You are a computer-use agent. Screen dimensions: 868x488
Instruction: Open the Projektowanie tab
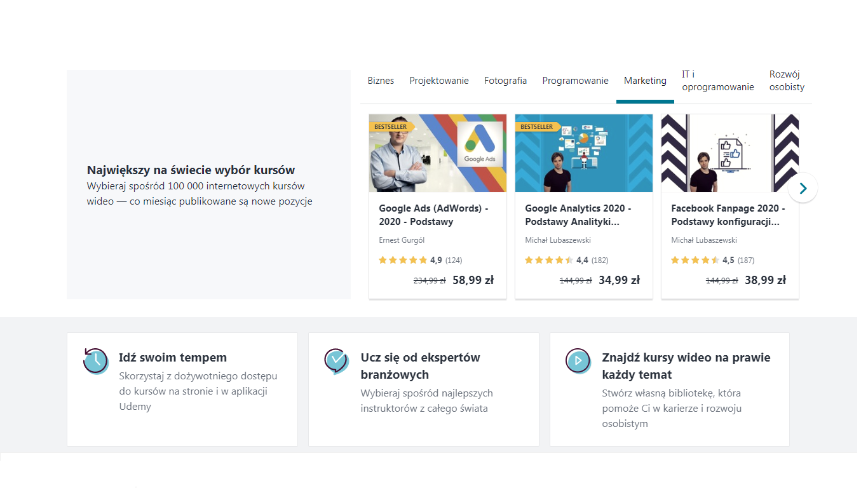click(439, 81)
